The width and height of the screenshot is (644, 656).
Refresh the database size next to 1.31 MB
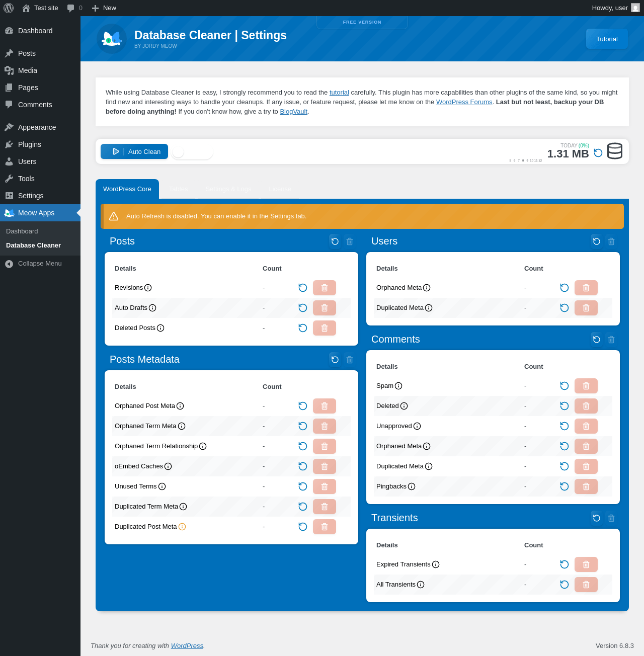tap(598, 153)
